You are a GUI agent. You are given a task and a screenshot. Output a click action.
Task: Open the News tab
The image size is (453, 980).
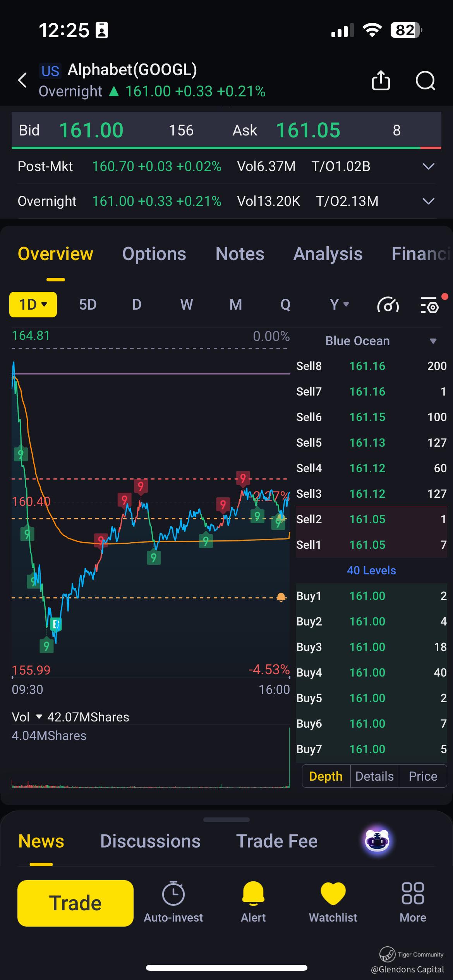pyautogui.click(x=41, y=841)
